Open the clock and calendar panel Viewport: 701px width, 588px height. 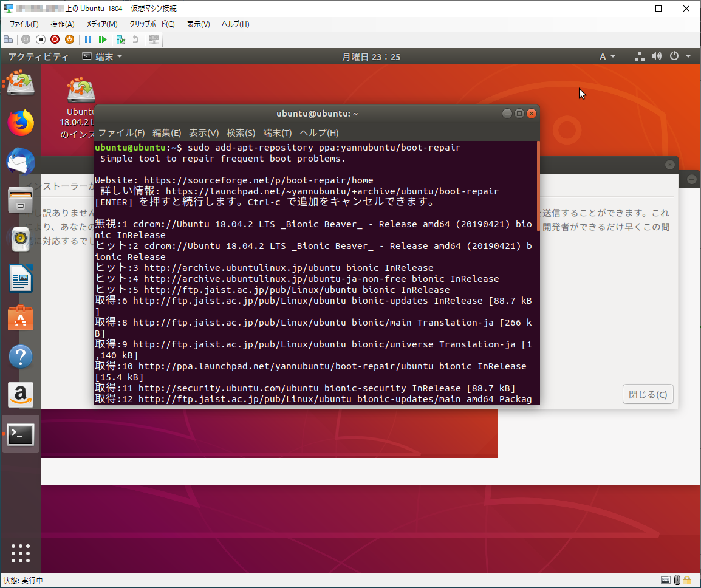click(x=371, y=56)
